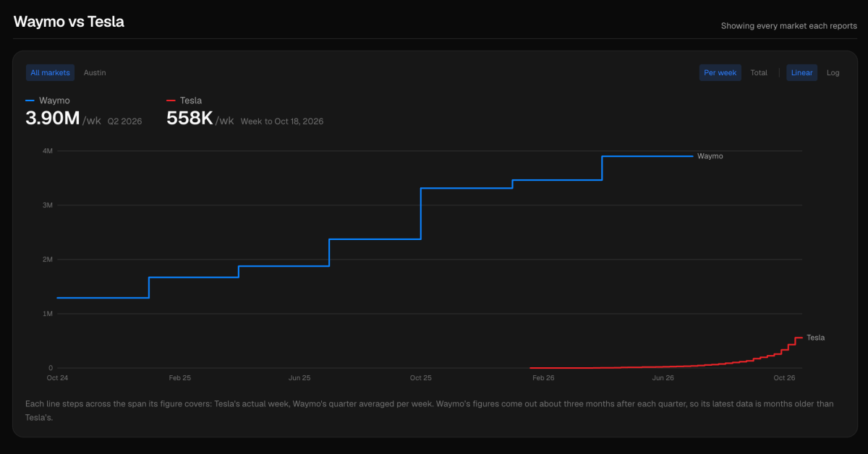This screenshot has height=454, width=868.
Task: Click the Waymo label at line end
Action: [710, 156]
